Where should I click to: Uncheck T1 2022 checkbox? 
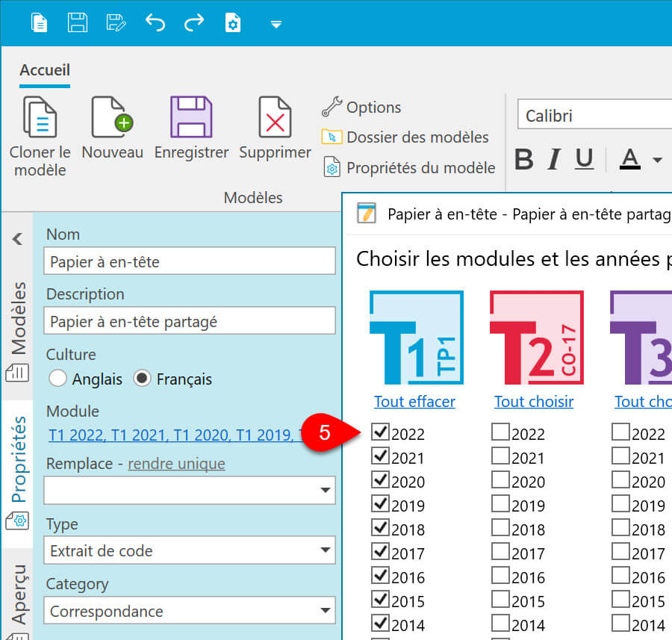[x=380, y=432]
